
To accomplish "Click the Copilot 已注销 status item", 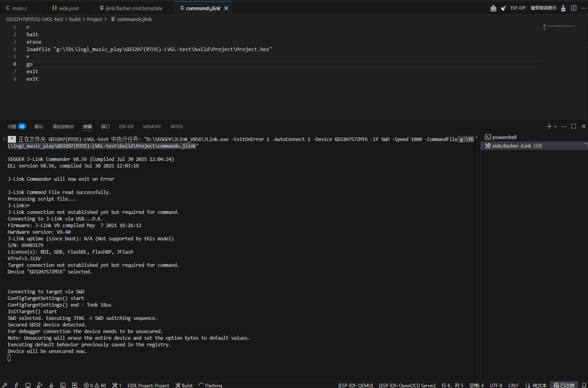I will click(564, 385).
